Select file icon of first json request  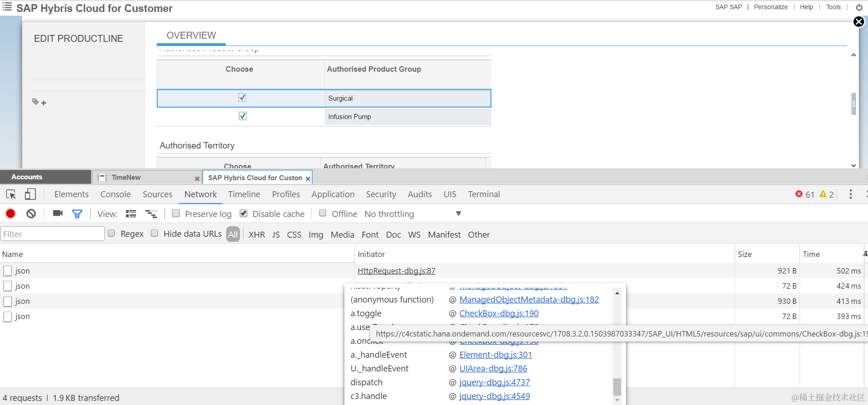[x=7, y=271]
